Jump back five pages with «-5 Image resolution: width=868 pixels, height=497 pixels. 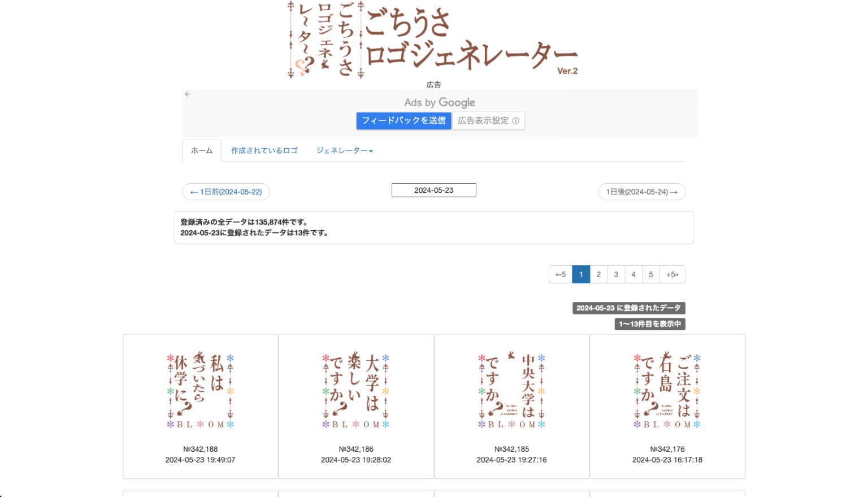click(561, 274)
